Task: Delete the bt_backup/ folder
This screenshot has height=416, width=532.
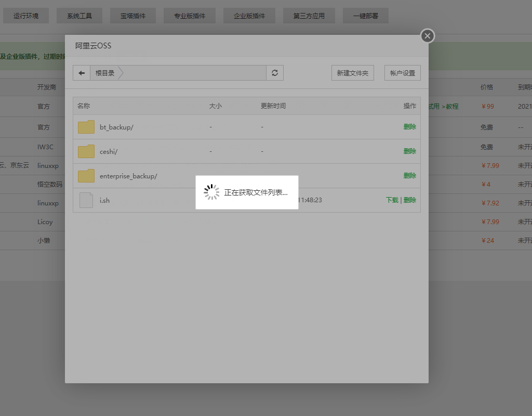Action: 409,127
